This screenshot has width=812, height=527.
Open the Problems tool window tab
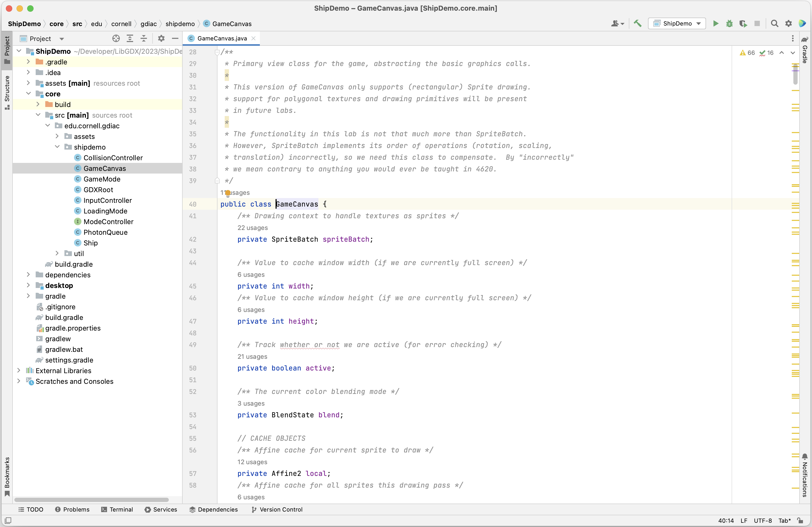pyautogui.click(x=72, y=509)
